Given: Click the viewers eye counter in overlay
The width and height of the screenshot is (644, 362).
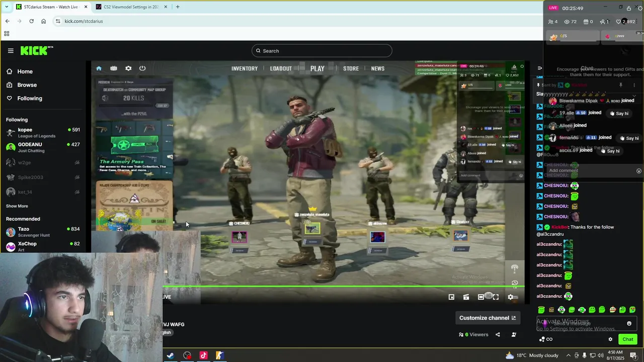Looking at the screenshot, I should 570,22.
